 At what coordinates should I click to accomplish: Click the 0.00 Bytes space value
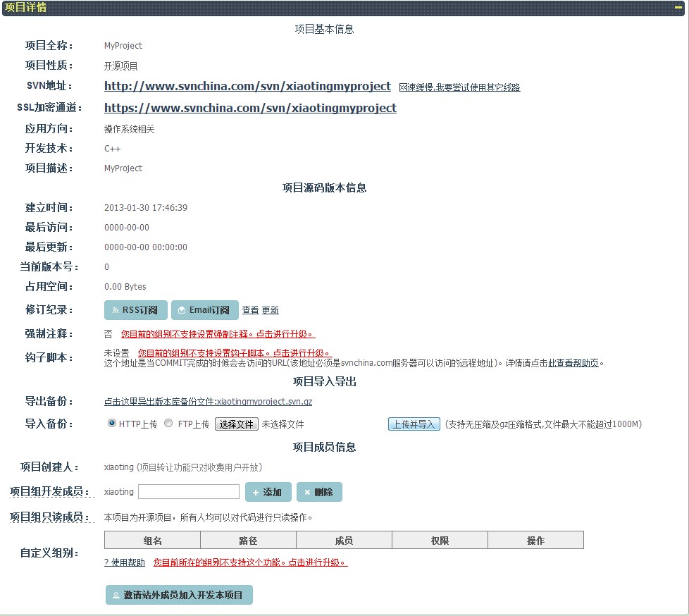[125, 287]
